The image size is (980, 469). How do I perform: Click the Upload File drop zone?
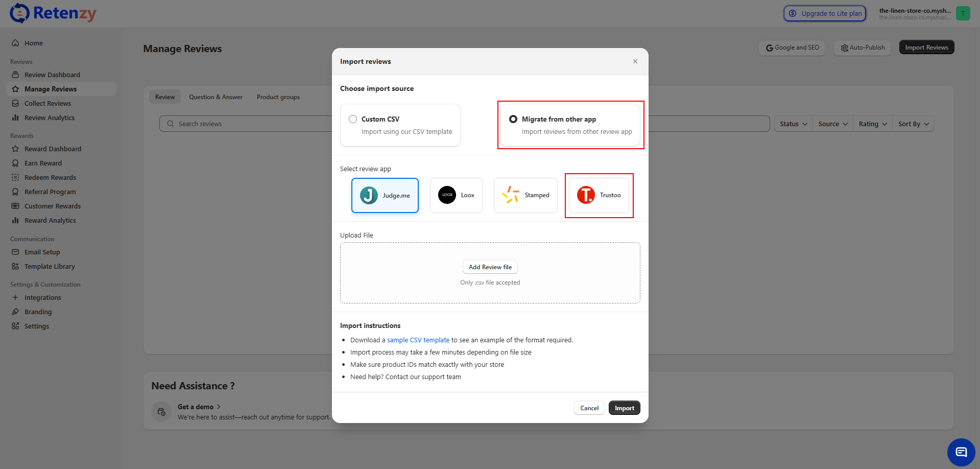(490, 273)
